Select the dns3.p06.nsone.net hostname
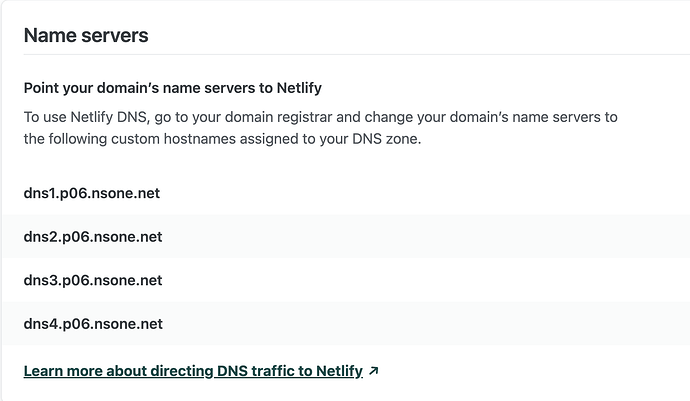 (x=93, y=280)
